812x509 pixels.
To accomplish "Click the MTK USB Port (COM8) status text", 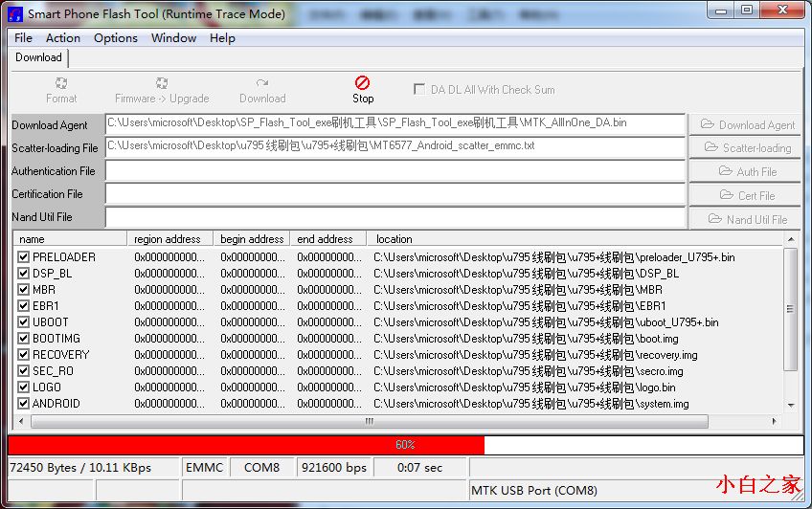I will point(534,491).
